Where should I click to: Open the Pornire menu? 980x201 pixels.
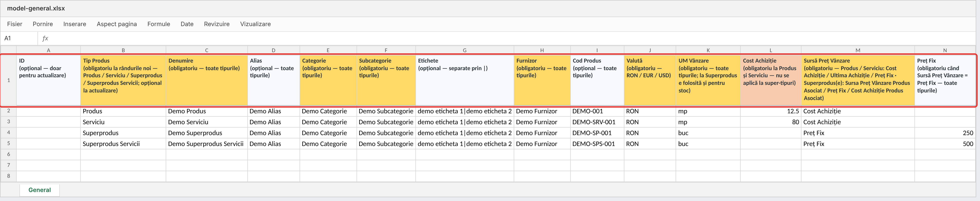(x=42, y=24)
